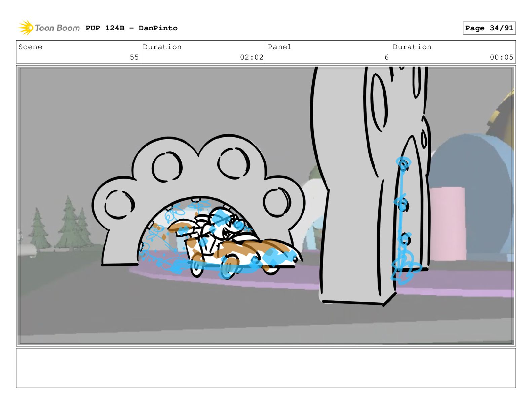This screenshot has width=532, height=412.
Task: Click the scene duration value '02:02'
Action: (x=252, y=57)
